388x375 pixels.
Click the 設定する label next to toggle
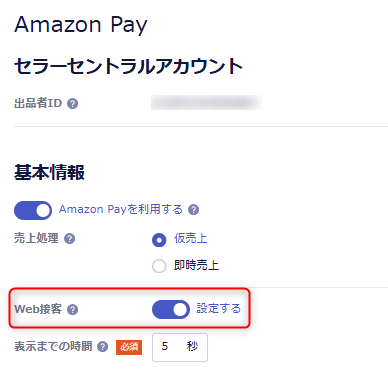218,308
